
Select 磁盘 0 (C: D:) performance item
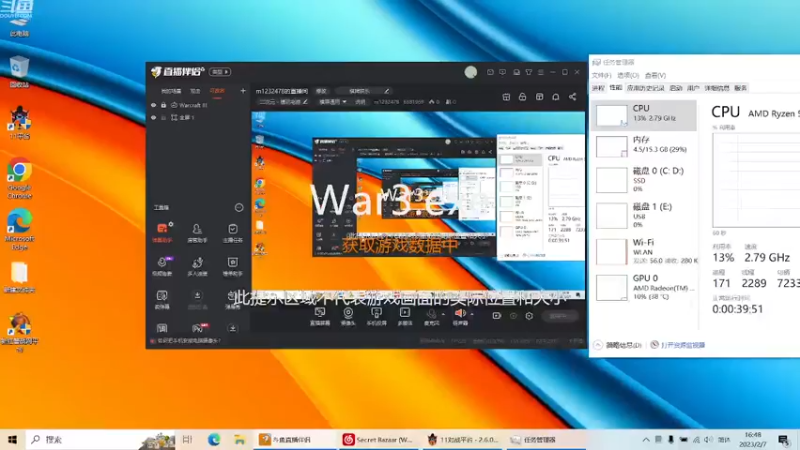[643, 179]
